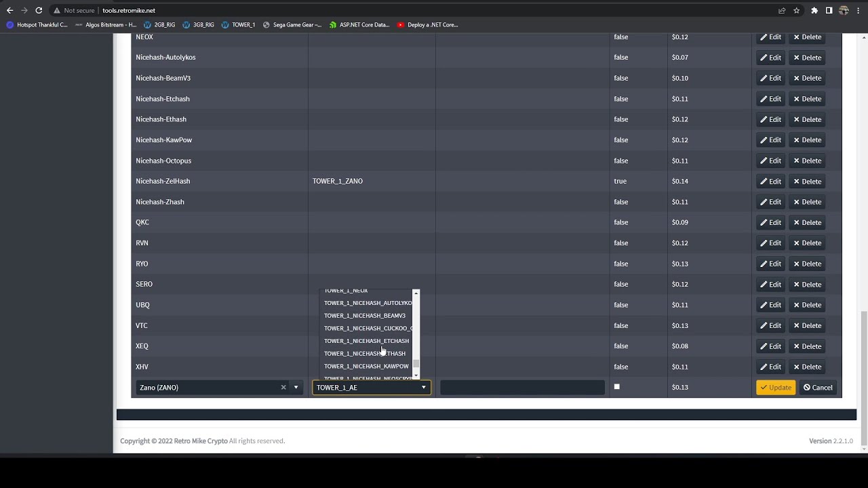Select TOWER_1_NICEHASH_KAWPOW option
Screen dimensions: 868x488
[x=367, y=366]
